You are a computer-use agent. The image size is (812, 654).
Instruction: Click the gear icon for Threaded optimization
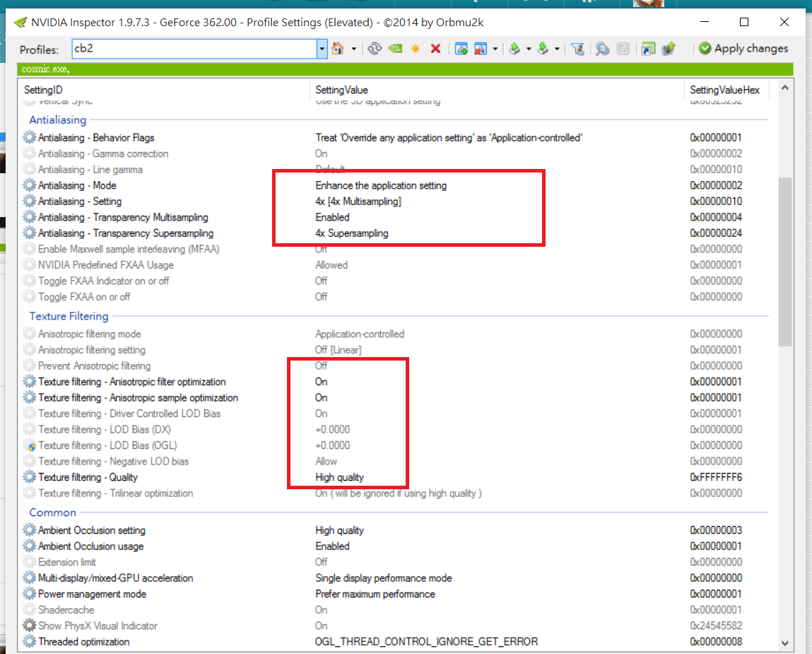(x=30, y=641)
